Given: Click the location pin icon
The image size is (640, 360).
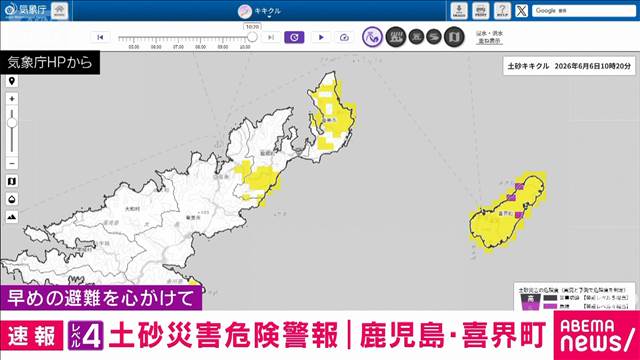Looking at the screenshot, I should [x=12, y=81].
